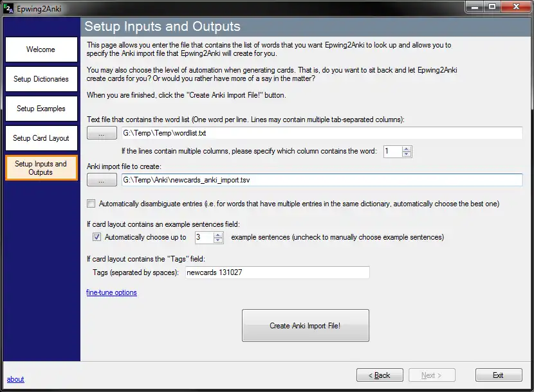Click the Tags input field
Image resolution: width=534 pixels, height=392 pixels.
point(277,272)
